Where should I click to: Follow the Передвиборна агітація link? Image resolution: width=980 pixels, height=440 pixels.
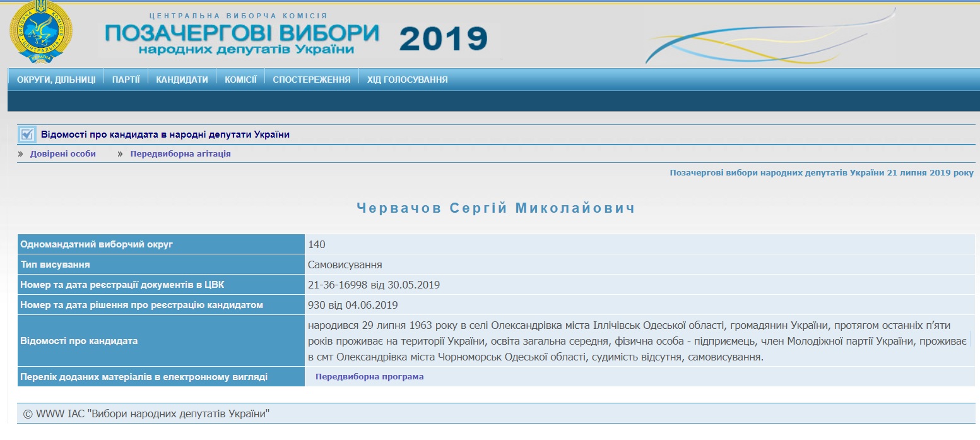[180, 153]
